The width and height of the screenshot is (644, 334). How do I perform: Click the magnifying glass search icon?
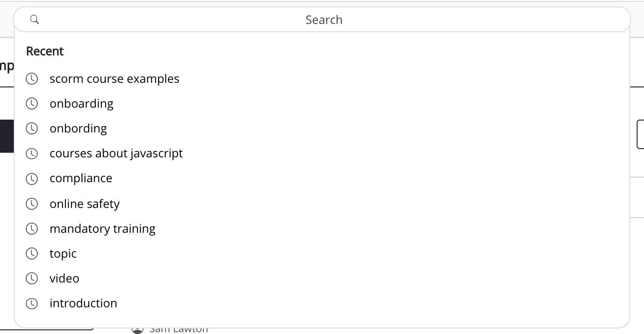pyautogui.click(x=34, y=19)
